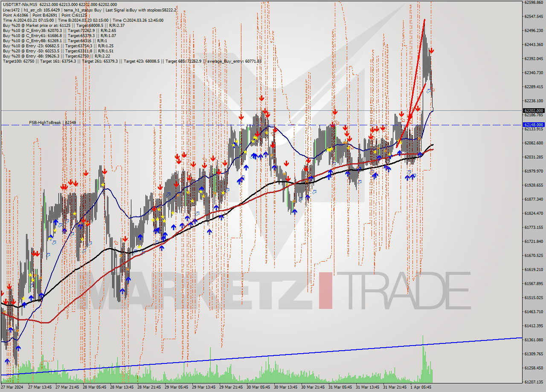The image size is (546, 392).
Task: Click the 'Buy %10 @ C_Entry38: 62070.3' line
Action: (59, 31)
